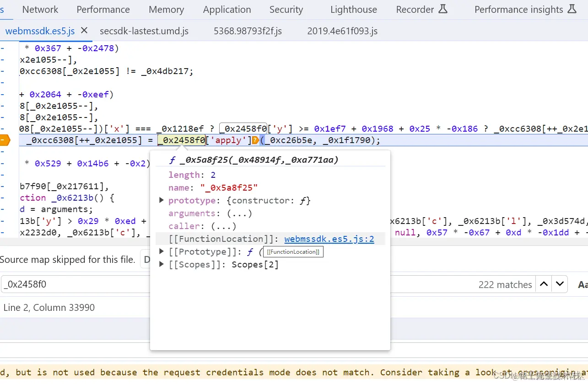Click the Line 2, Column 33990 status
This screenshot has width=588, height=384.
point(49,308)
